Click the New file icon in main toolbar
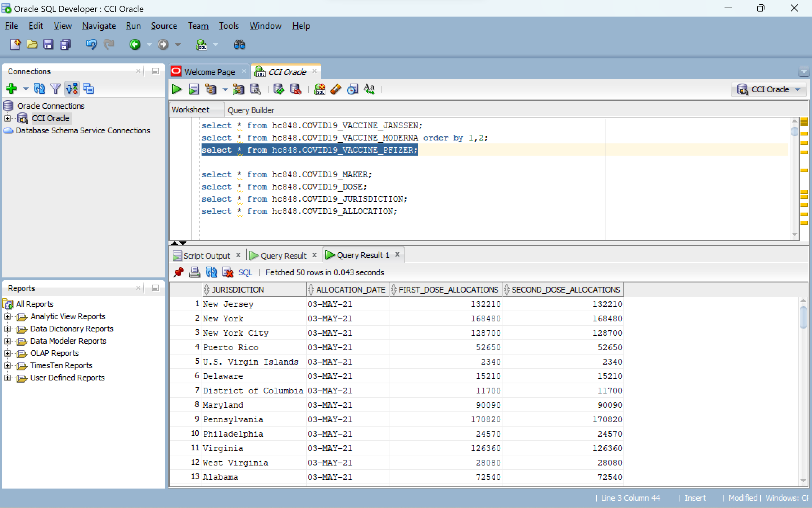This screenshot has height=508, width=812. (x=15, y=44)
